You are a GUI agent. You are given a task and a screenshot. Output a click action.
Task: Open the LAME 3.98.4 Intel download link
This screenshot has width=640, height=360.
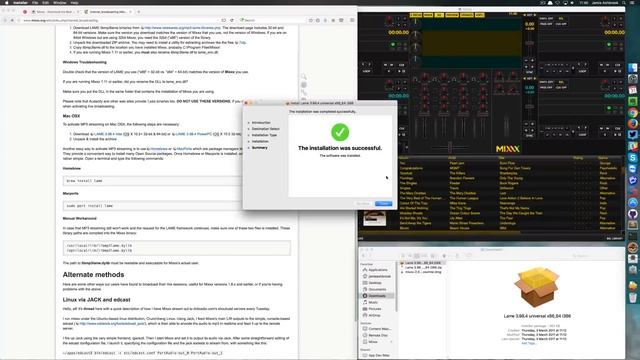tap(108, 134)
